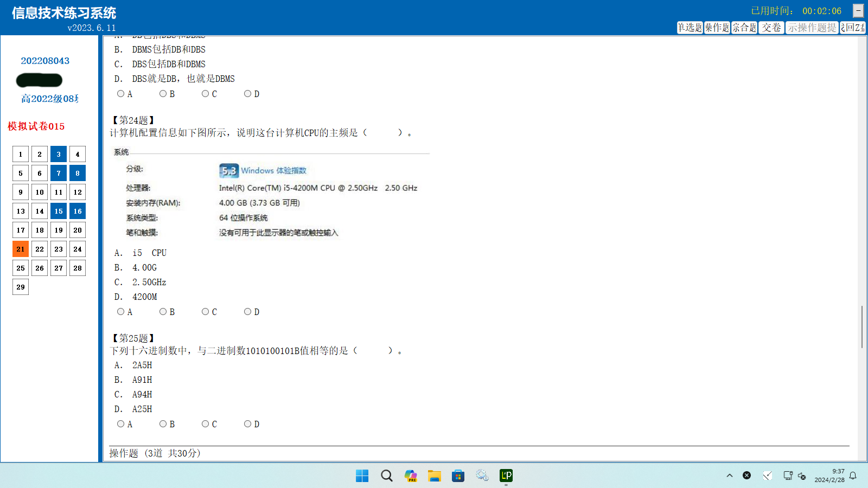Click the vertical scrollbar of the question panel

click(861, 326)
